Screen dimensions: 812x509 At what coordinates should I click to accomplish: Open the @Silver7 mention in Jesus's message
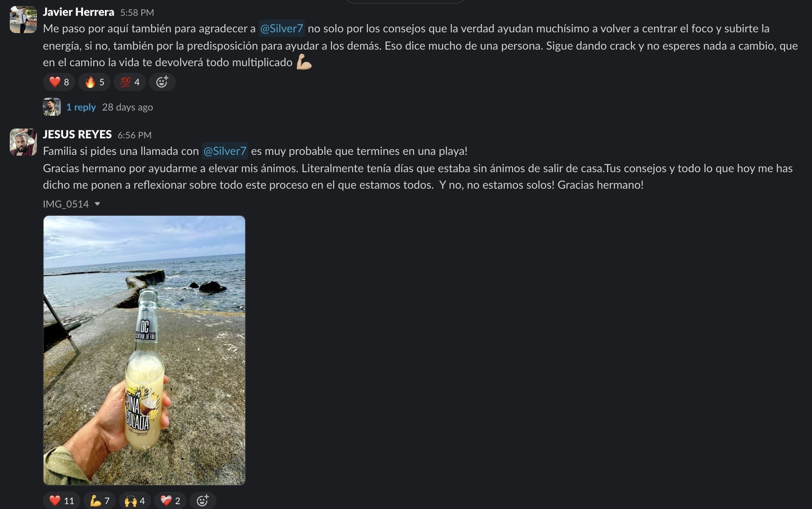click(225, 151)
